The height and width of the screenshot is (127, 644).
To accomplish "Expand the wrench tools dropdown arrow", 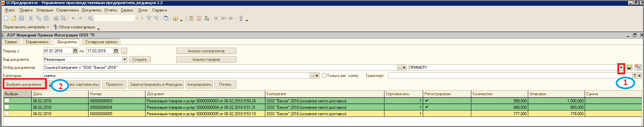I will [247, 20].
